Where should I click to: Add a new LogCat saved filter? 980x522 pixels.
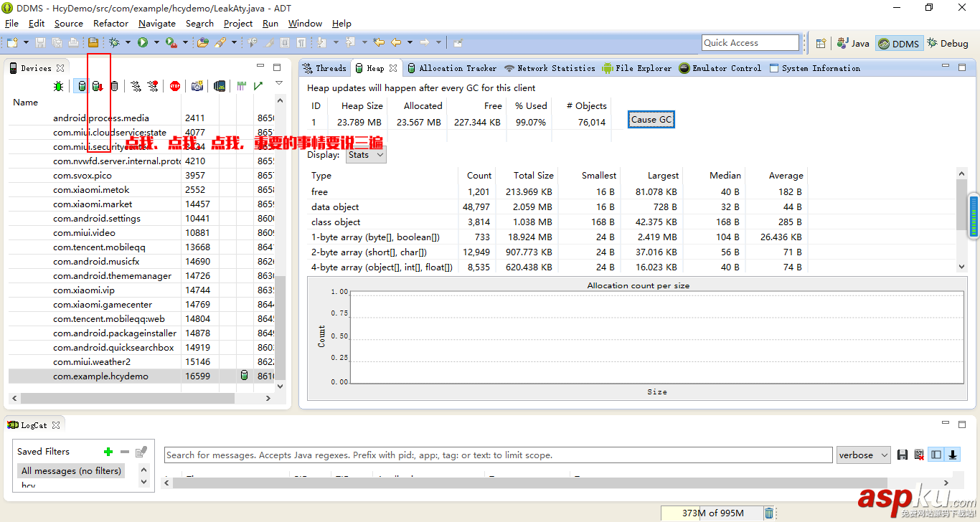tap(108, 452)
